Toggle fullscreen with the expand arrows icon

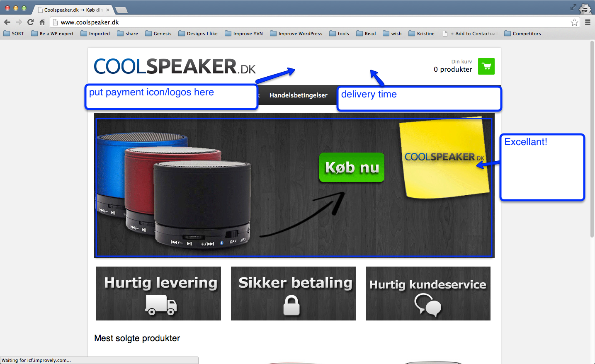click(x=573, y=7)
